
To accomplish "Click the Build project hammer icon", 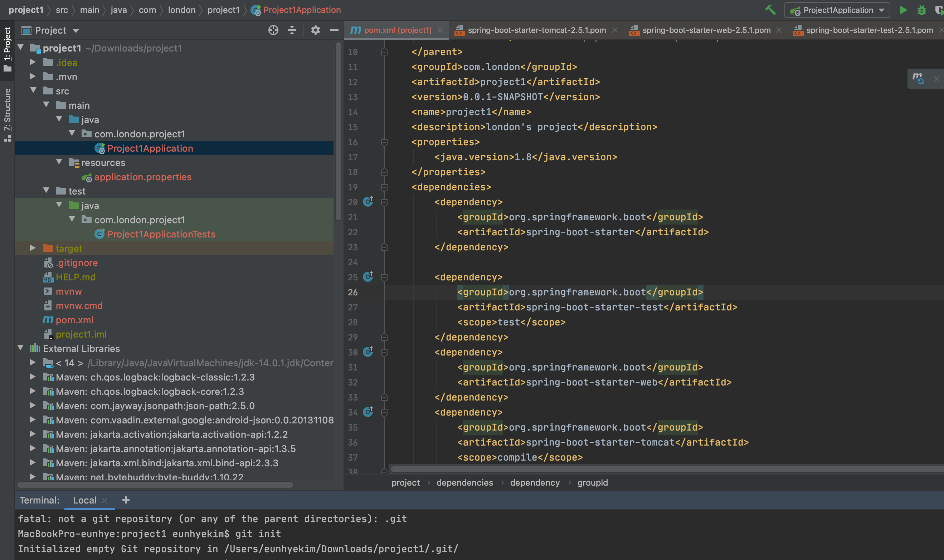I will [770, 10].
